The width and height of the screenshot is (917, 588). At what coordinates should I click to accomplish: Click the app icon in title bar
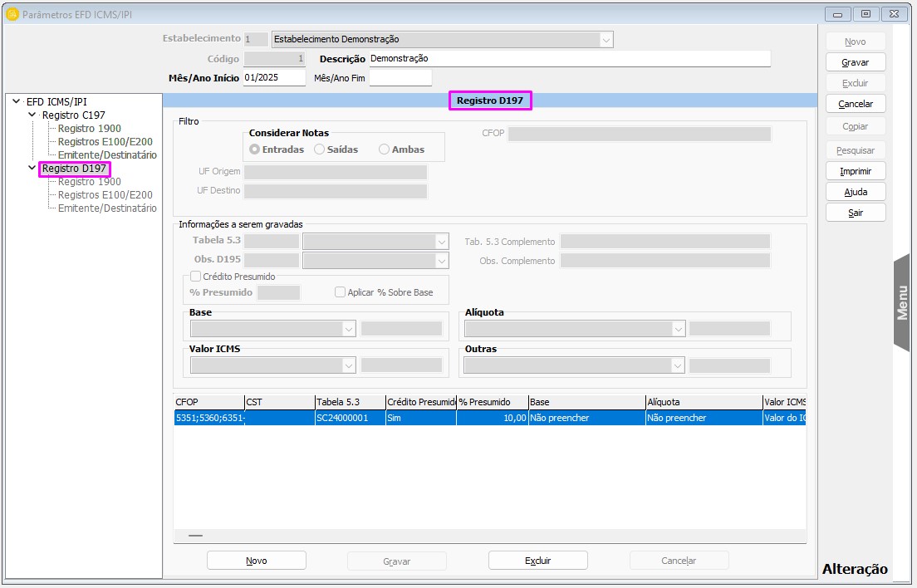click(x=12, y=14)
